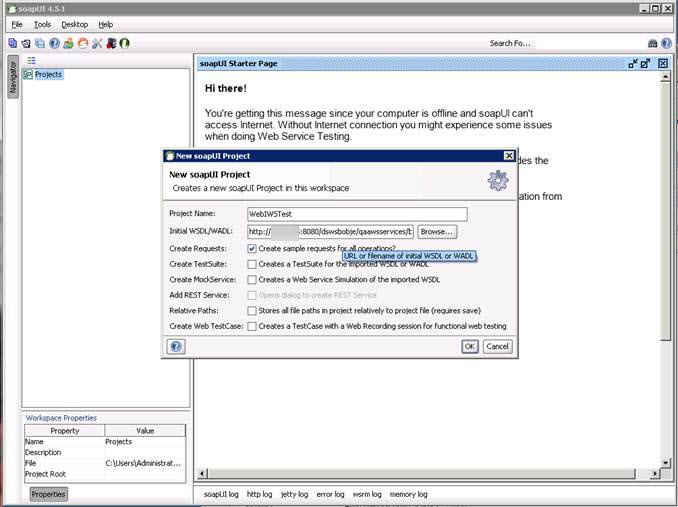Viewport: 678px width, 507px height.
Task: Click the red-and-black toolbar icon
Action: pyautogui.click(x=111, y=43)
